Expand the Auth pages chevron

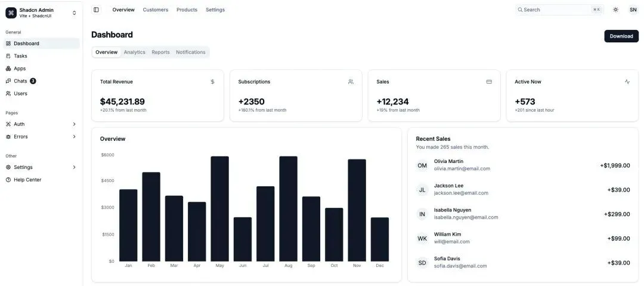point(75,124)
